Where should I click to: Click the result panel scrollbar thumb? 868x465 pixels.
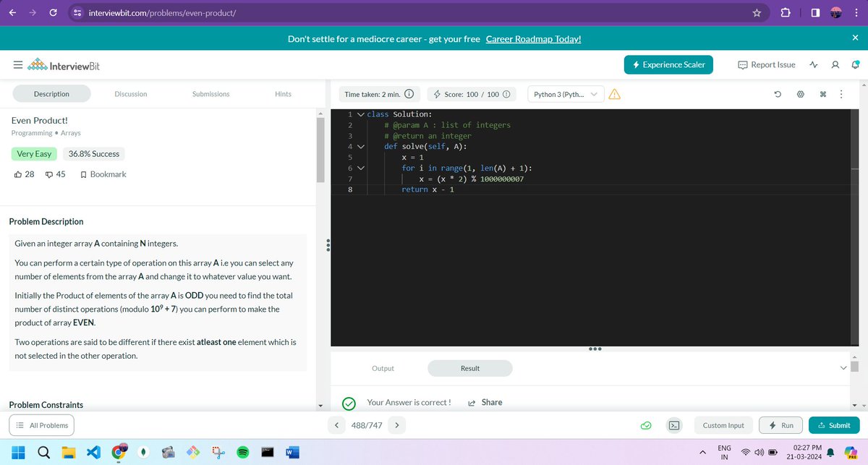tap(854, 367)
